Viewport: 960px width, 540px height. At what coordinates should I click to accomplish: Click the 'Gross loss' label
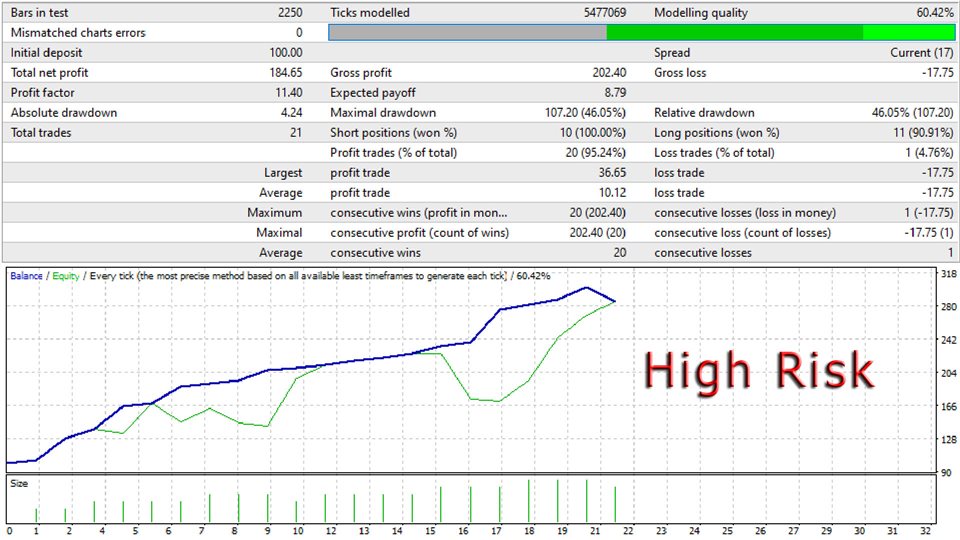(680, 72)
